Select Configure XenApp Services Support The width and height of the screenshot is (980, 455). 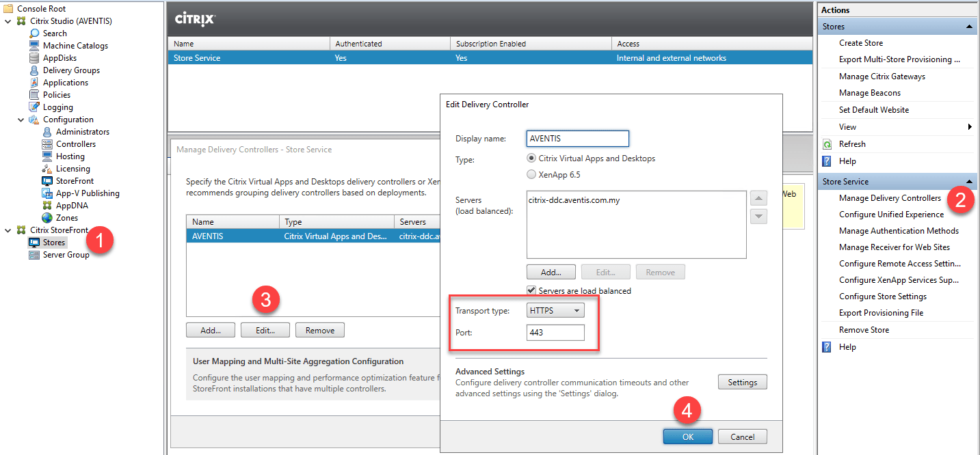click(x=899, y=280)
